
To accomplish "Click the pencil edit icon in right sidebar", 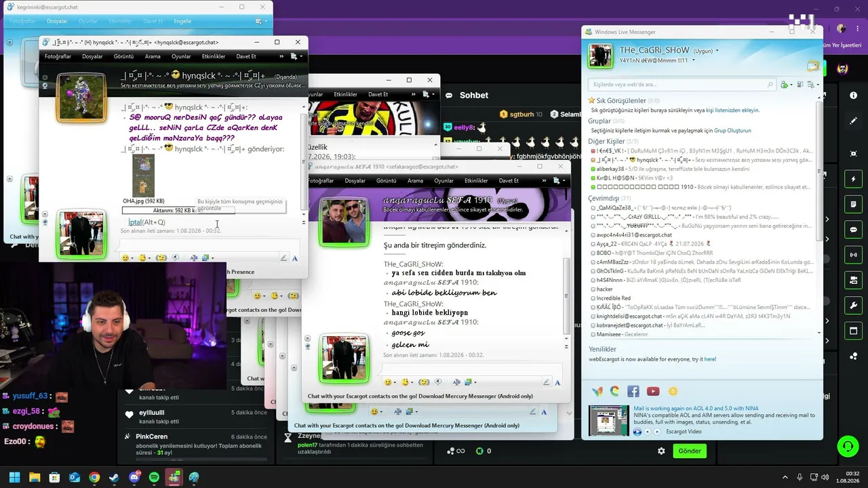I will click(853, 121).
